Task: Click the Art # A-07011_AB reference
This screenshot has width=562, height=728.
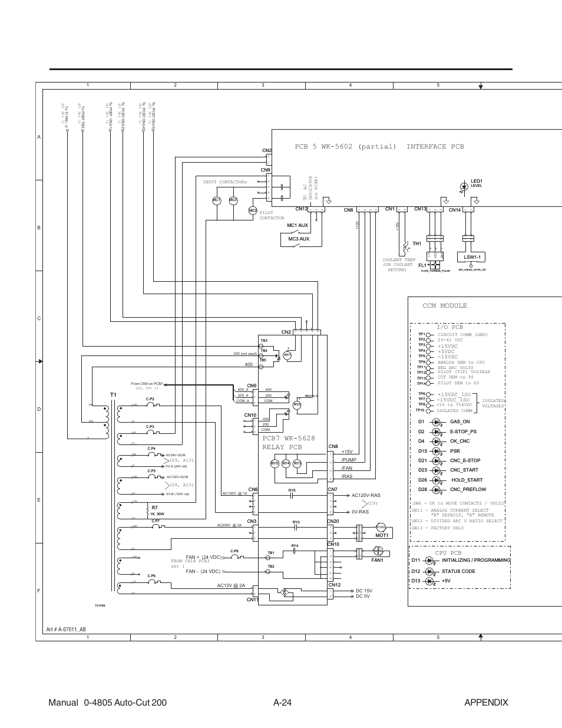Action: [66, 630]
